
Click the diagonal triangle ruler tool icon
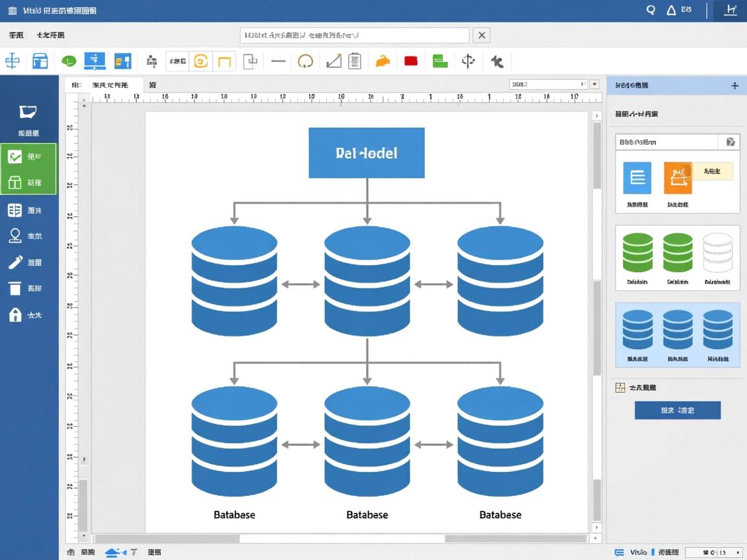333,62
